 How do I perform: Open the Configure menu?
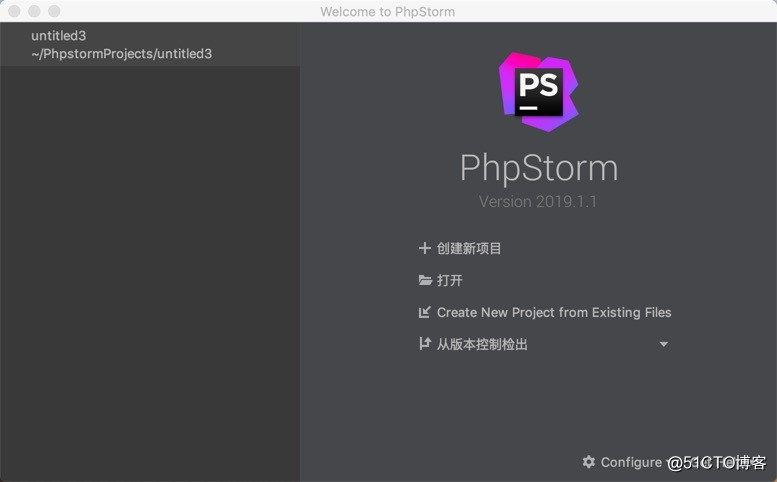coord(631,462)
